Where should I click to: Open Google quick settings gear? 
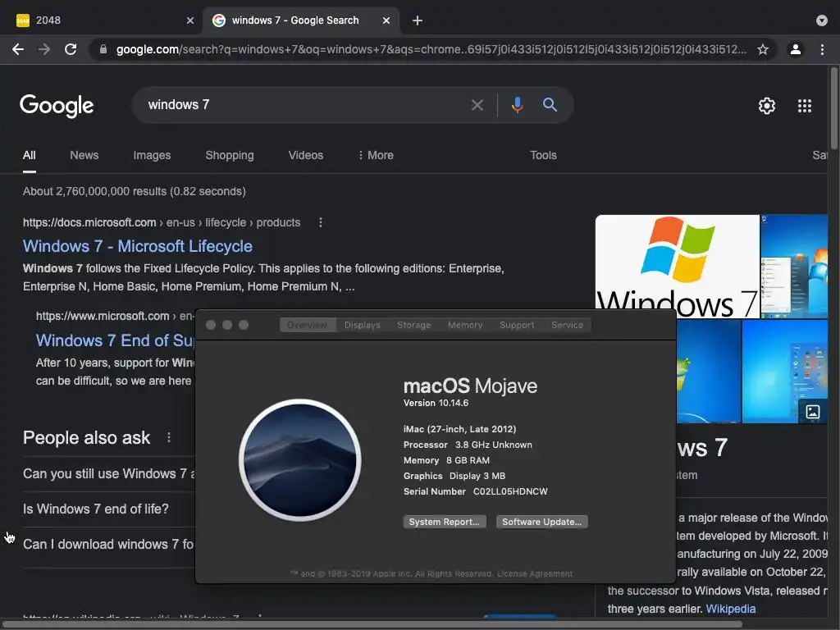(x=767, y=106)
